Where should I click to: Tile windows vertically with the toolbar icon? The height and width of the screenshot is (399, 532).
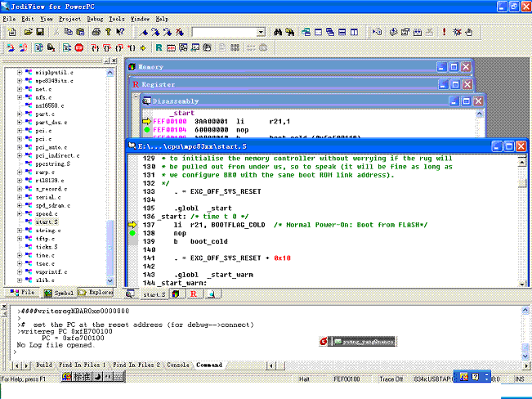(354, 32)
